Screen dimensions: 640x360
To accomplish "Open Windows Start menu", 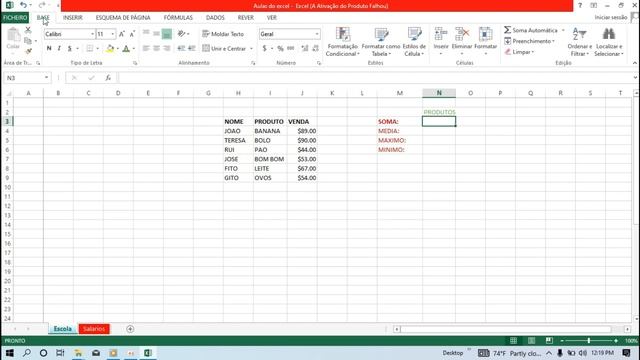I will click(x=9, y=353).
